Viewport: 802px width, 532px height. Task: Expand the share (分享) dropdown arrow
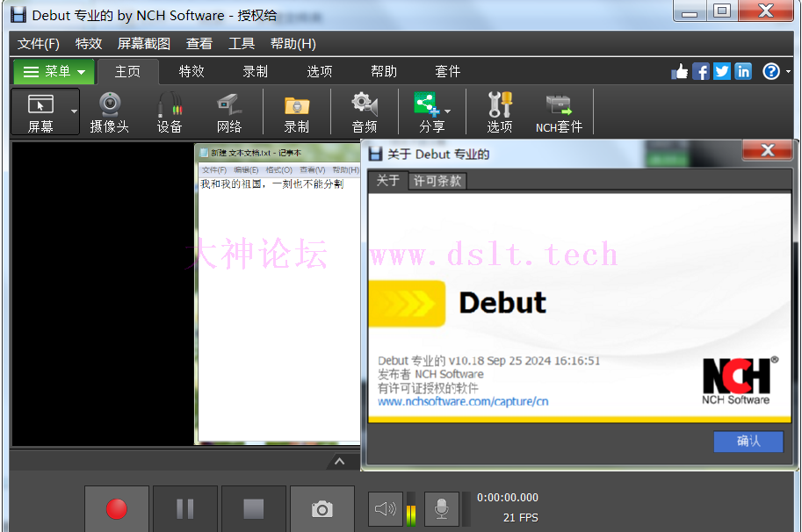coord(448,111)
